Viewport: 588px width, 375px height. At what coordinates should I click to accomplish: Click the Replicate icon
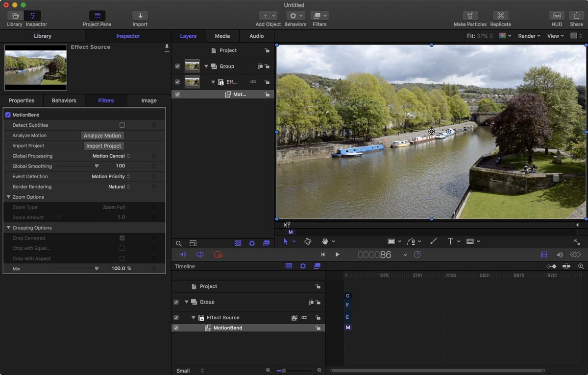pos(500,16)
